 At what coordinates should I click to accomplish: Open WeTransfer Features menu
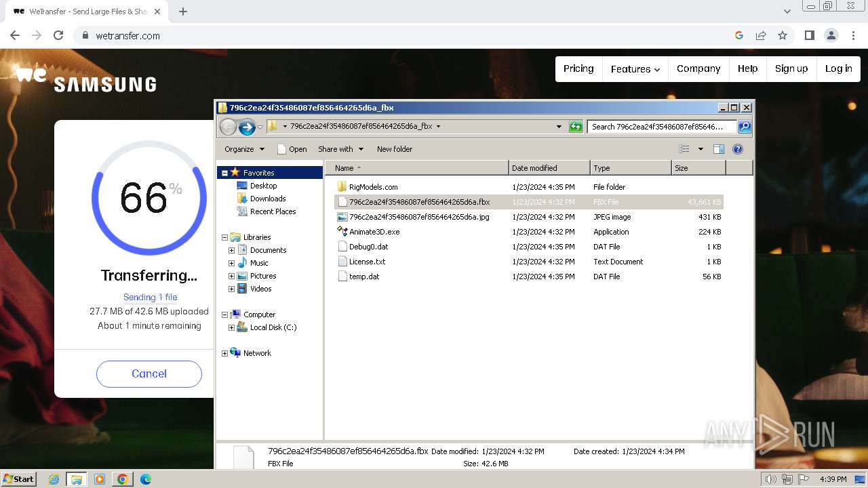coord(635,68)
